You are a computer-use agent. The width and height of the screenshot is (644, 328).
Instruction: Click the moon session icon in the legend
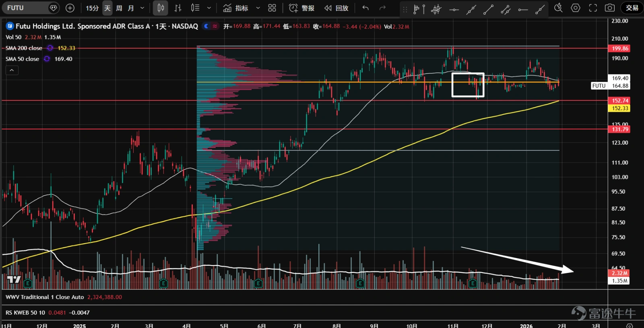point(206,26)
